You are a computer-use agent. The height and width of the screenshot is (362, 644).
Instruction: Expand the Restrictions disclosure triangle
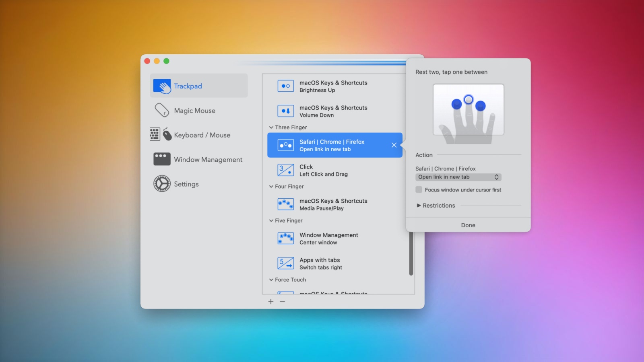tap(419, 206)
